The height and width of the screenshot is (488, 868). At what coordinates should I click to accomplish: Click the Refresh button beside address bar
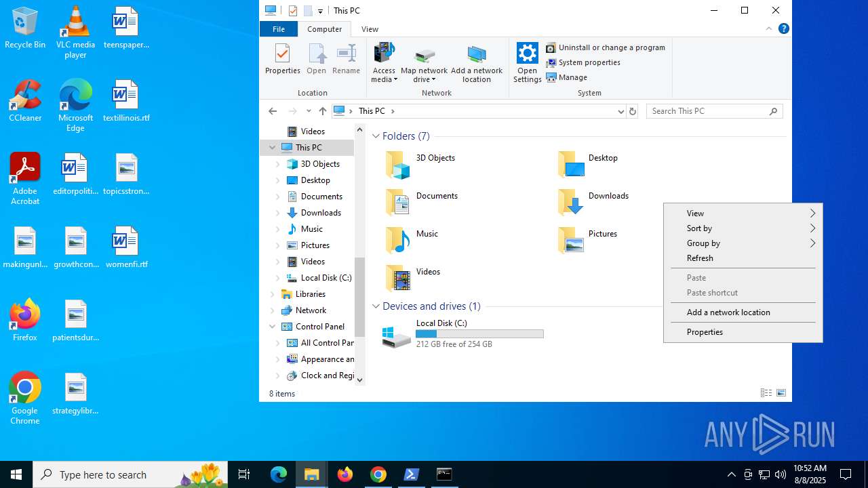[x=633, y=111]
